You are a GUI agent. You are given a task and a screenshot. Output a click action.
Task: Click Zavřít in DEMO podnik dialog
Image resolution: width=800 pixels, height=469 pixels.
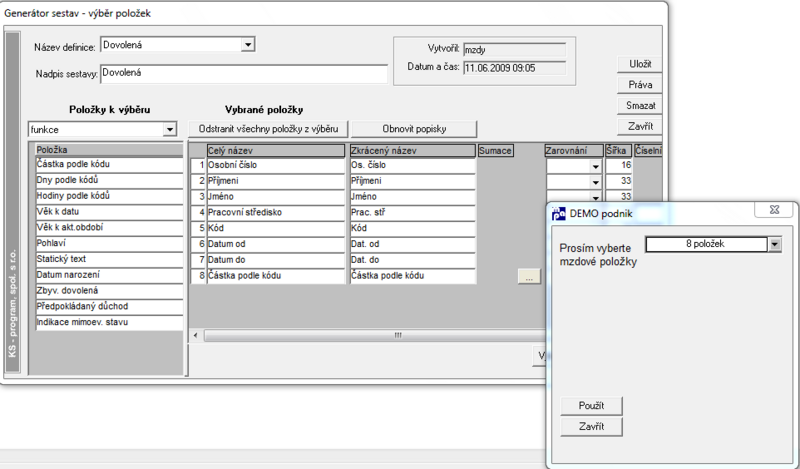click(591, 427)
